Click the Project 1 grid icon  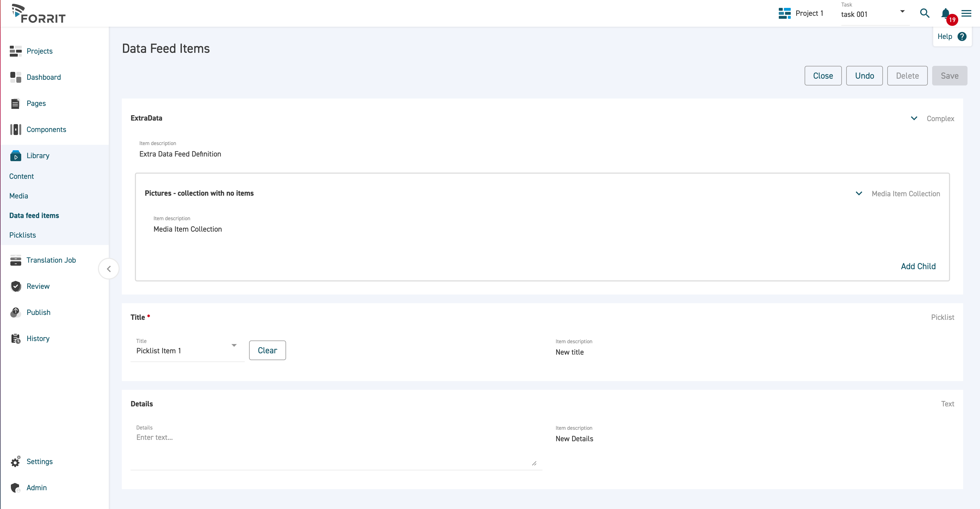click(784, 13)
